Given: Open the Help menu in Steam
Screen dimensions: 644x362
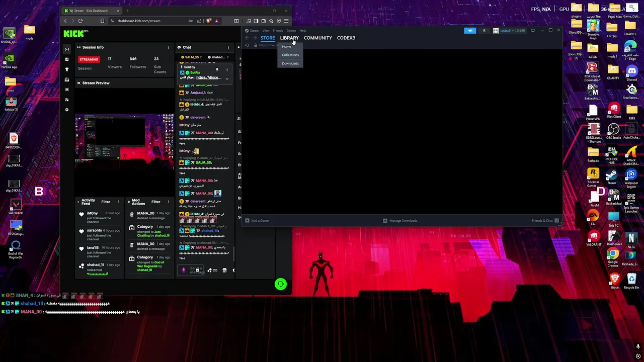Looking at the screenshot, I should tap(303, 31).
